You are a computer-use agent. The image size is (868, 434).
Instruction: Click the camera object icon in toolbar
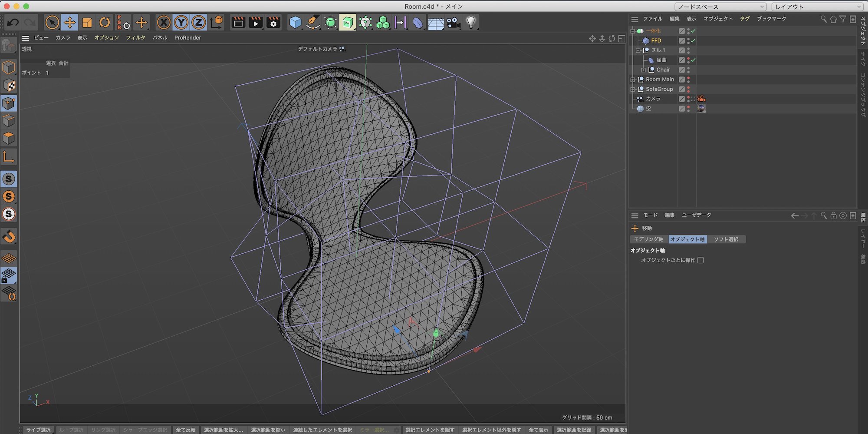coord(454,23)
